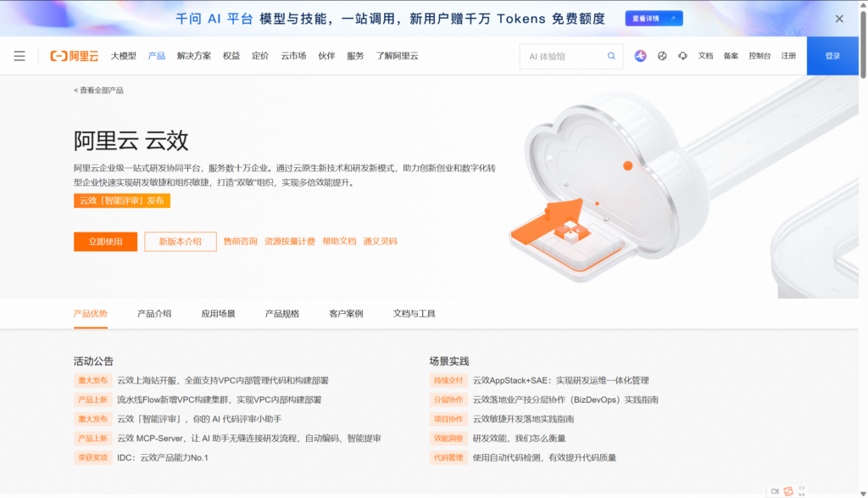Switch to the 产品介绍 tab
The image size is (868, 498).
(154, 314)
